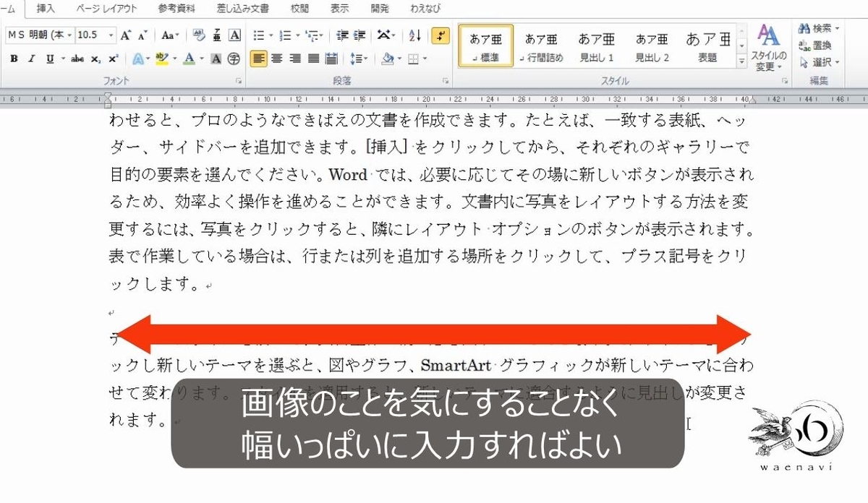Toggle underline formatting
This screenshot has width=868, height=503.
49,59
